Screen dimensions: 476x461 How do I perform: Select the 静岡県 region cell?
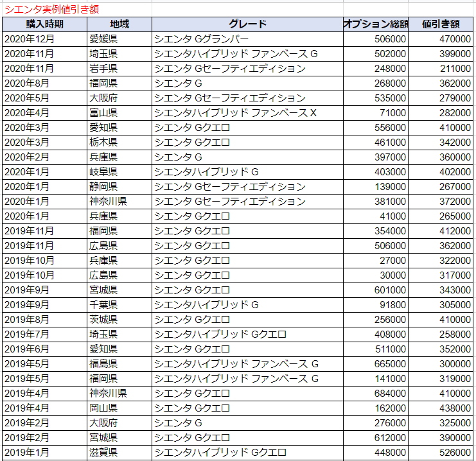[119, 187]
